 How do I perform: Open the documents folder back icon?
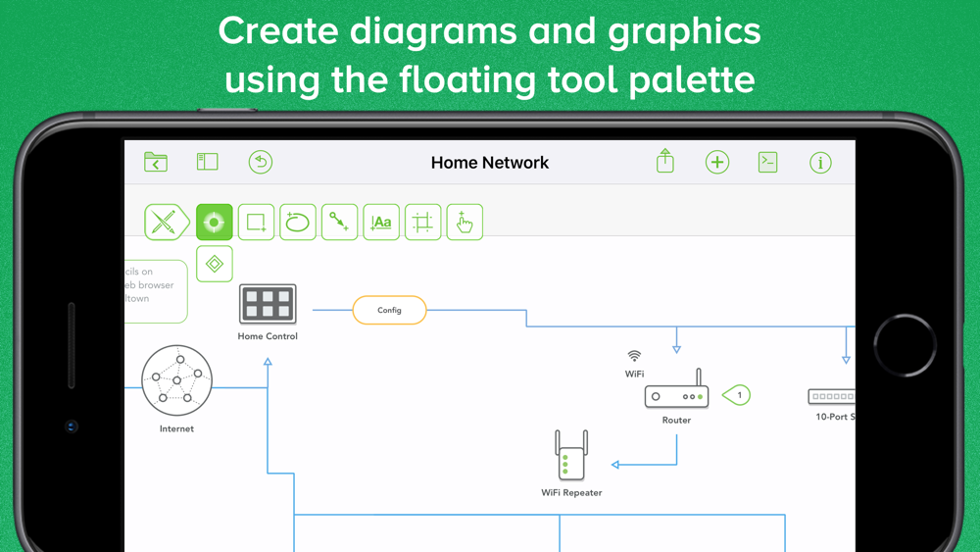pos(156,162)
